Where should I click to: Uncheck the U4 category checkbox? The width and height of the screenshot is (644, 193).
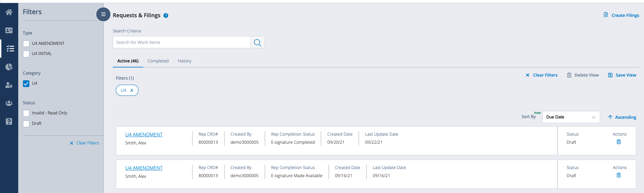(x=26, y=84)
